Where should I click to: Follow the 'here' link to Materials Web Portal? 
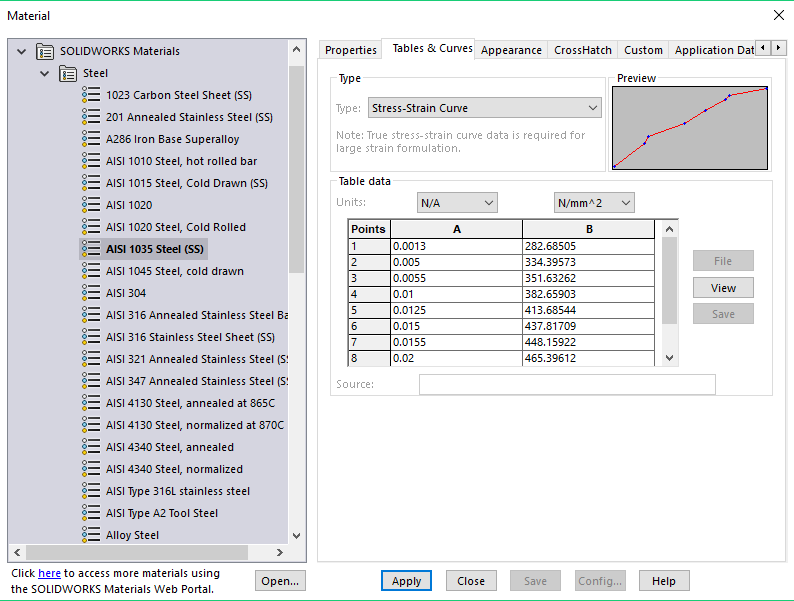pos(49,573)
